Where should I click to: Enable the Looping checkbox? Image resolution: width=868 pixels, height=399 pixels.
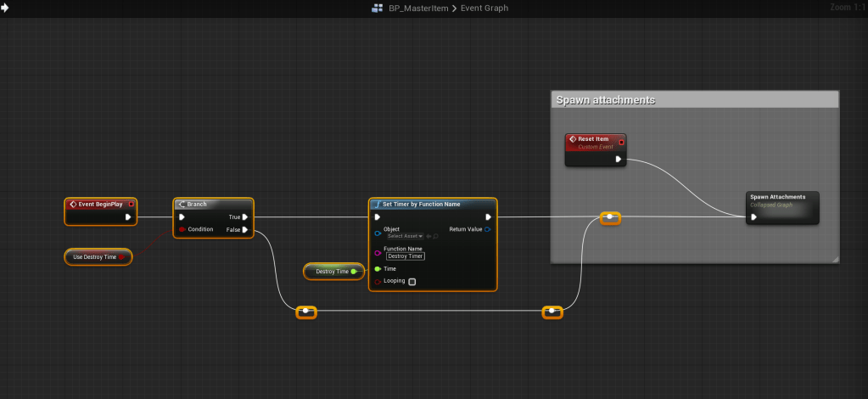[x=412, y=281]
